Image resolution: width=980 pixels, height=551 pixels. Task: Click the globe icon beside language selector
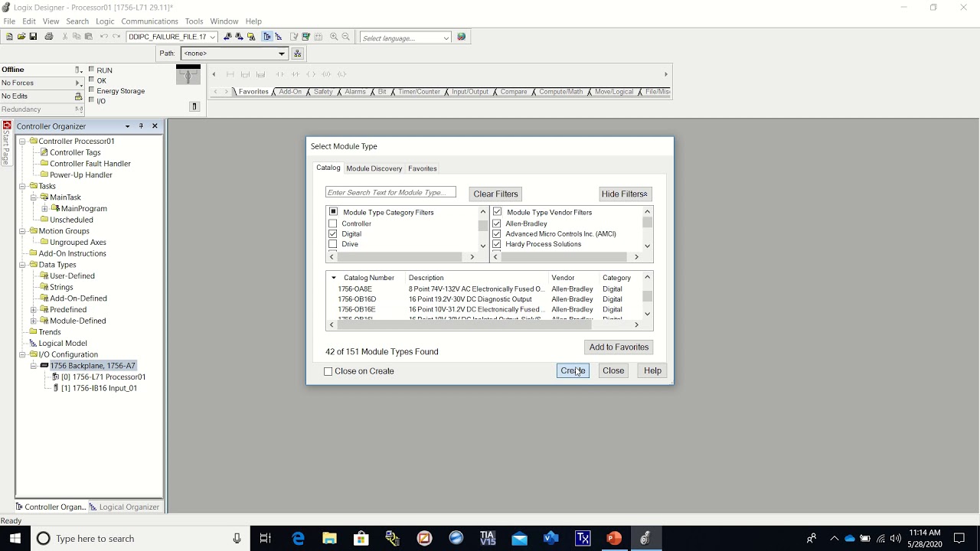coord(461,37)
